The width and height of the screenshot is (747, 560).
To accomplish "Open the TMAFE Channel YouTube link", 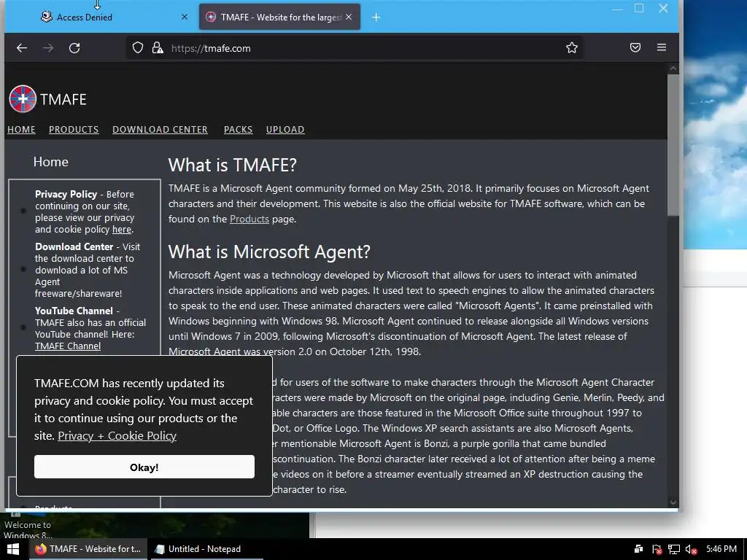I will click(68, 346).
